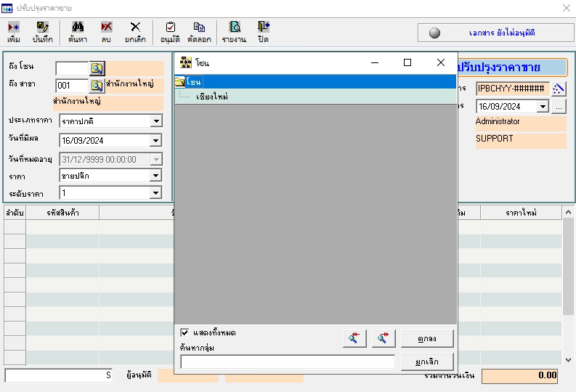
Task: Click the เพิ่ม (Add) toolbar icon
Action: (x=13, y=32)
